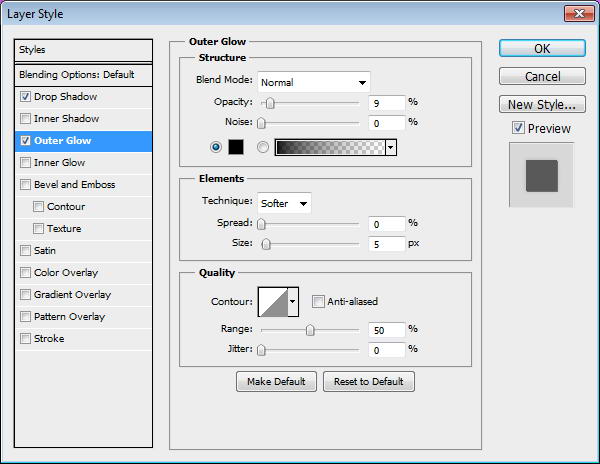600x464 pixels.
Task: Click the Jitter slider handle
Action: coord(261,350)
